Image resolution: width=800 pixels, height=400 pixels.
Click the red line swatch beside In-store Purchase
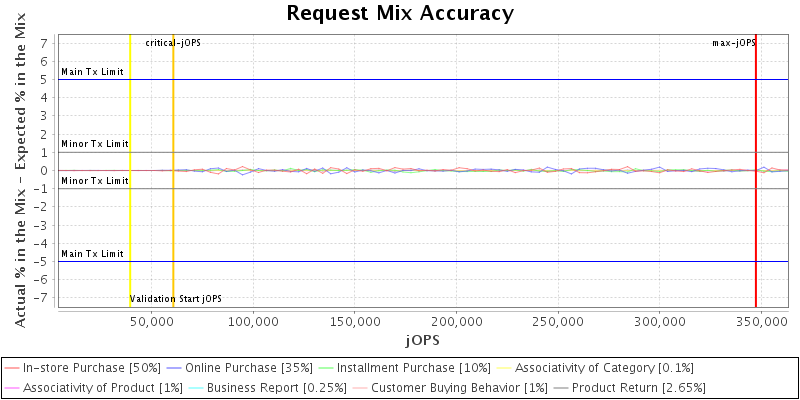[12, 368]
